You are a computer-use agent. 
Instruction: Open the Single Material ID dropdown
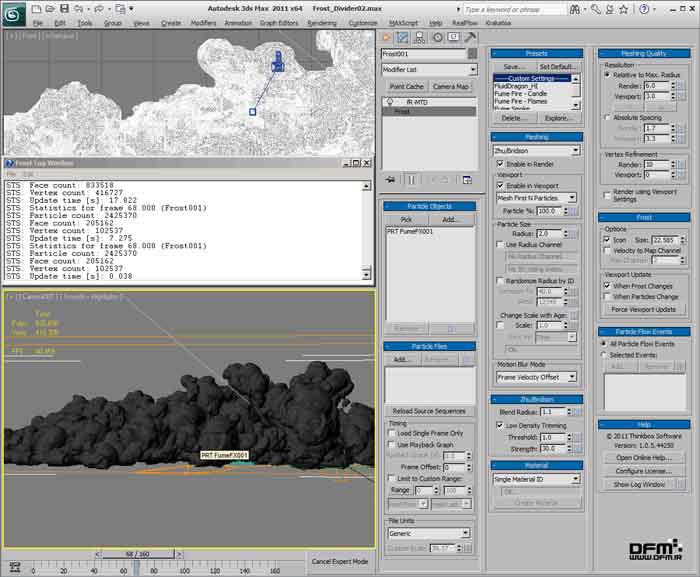(x=537, y=479)
